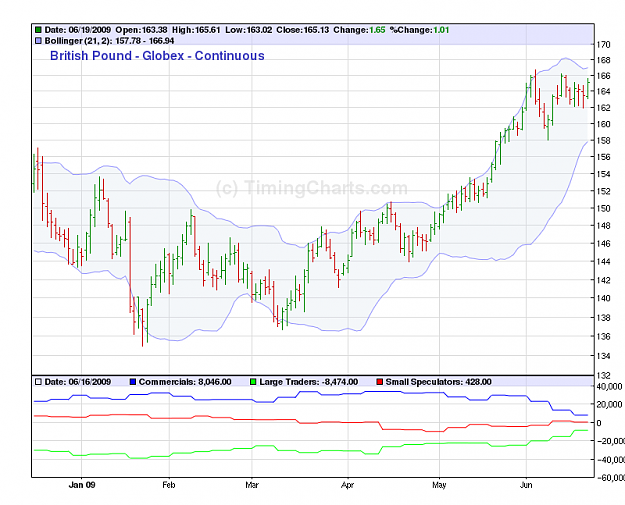Click the Low:163.02 value
This screenshot has height=505, width=625.
249,30
